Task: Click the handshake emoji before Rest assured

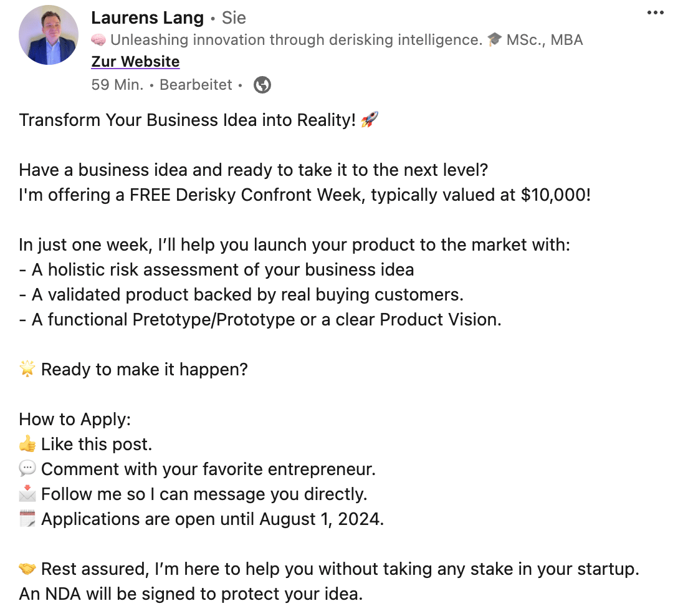Action: click(x=27, y=569)
